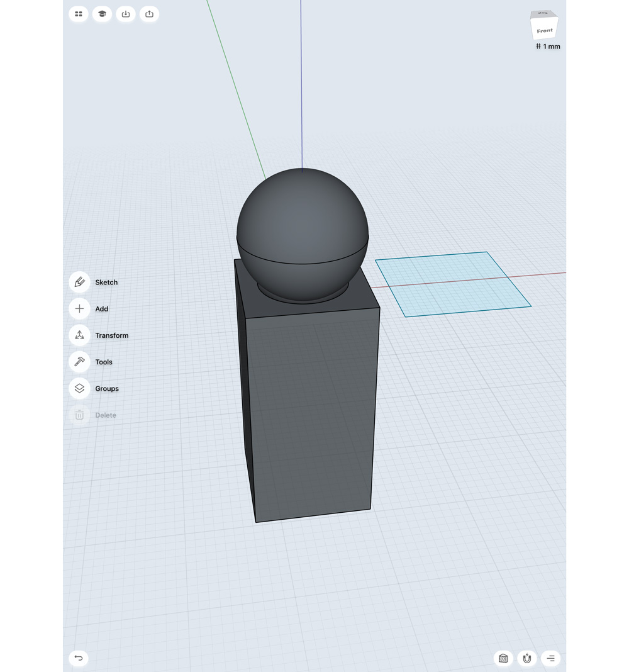The image size is (629, 672).
Task: Open the Groups layers icon
Action: coord(79,388)
